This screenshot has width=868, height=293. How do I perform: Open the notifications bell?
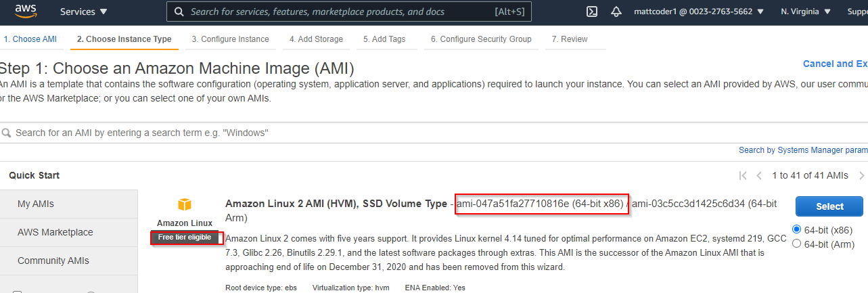(x=616, y=12)
